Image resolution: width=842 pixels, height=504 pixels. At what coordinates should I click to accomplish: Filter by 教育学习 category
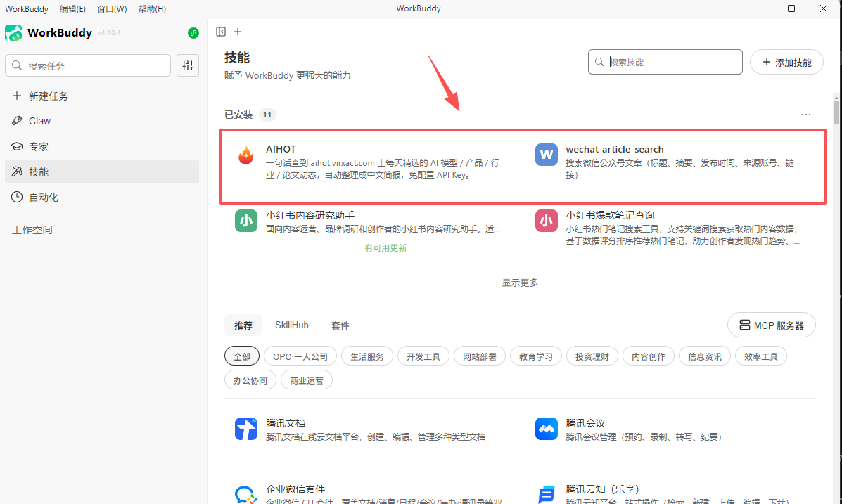536,356
